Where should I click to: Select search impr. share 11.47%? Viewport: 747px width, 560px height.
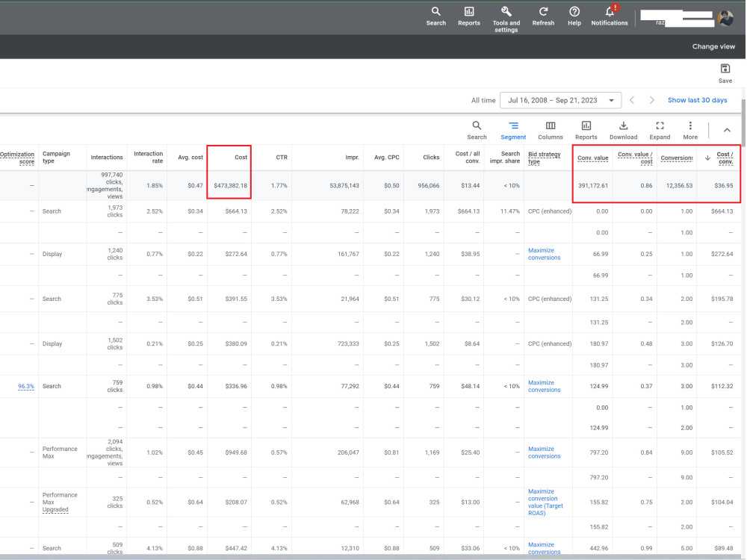tap(509, 211)
